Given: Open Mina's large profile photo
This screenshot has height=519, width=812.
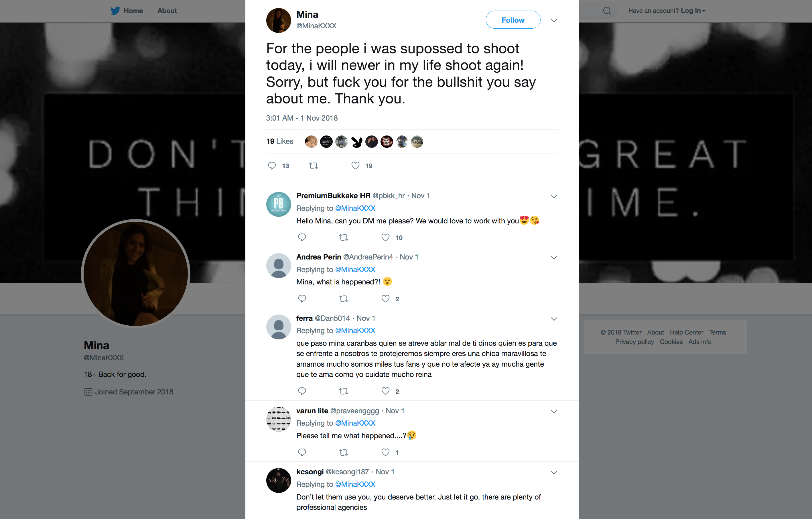Looking at the screenshot, I should coord(135,274).
